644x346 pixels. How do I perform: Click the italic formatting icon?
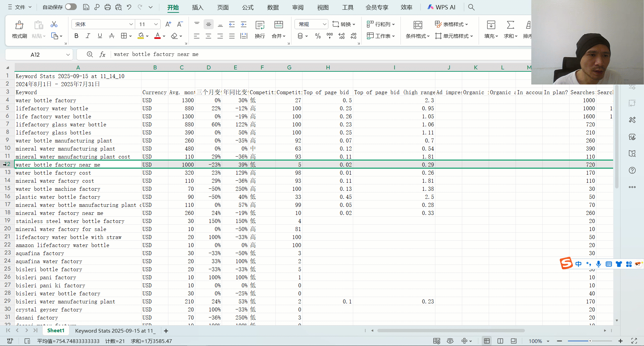pyautogui.click(x=88, y=36)
